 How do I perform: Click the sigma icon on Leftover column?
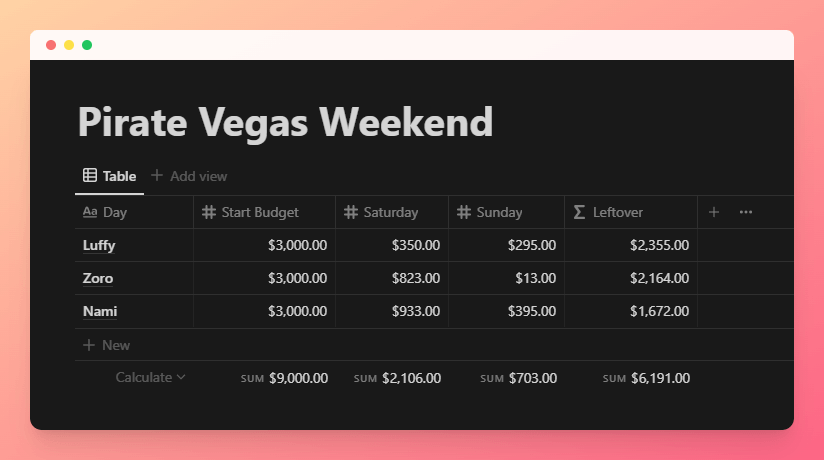tap(579, 212)
